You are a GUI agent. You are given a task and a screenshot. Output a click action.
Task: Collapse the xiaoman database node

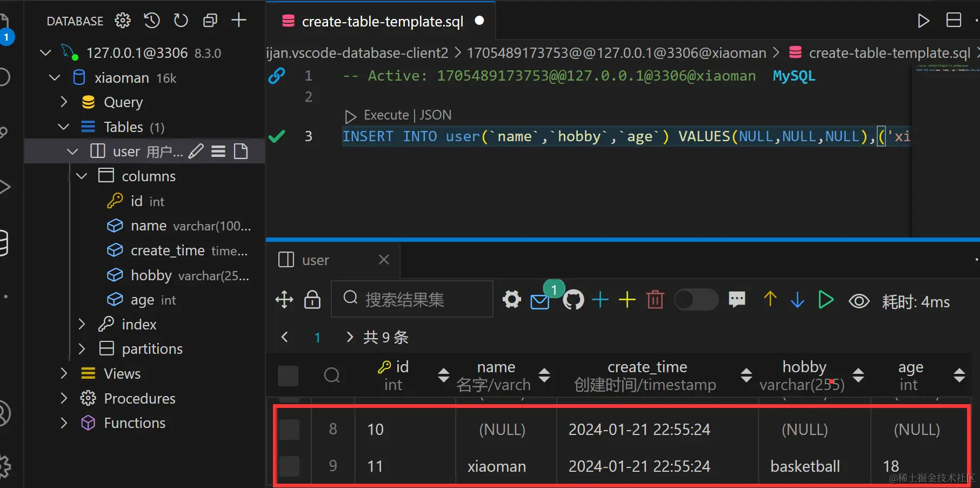(x=55, y=77)
